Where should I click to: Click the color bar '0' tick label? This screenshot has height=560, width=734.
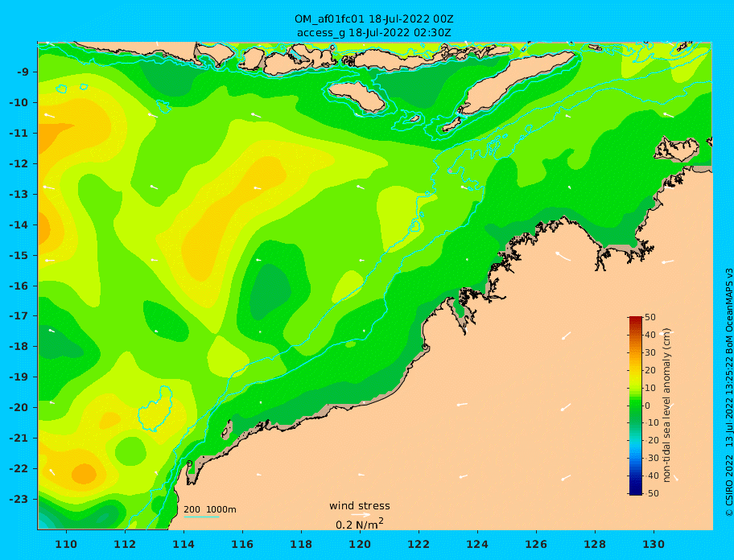pyautogui.click(x=647, y=406)
